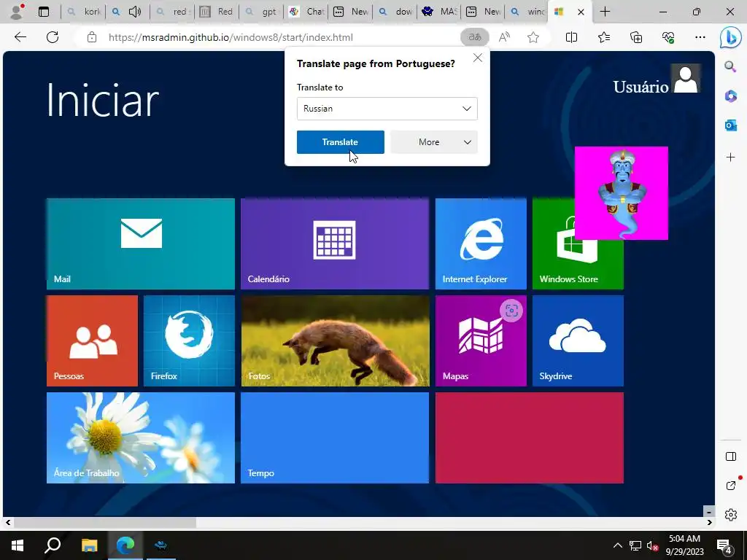
Task: Open File Explorer from taskbar
Action: pos(89,545)
